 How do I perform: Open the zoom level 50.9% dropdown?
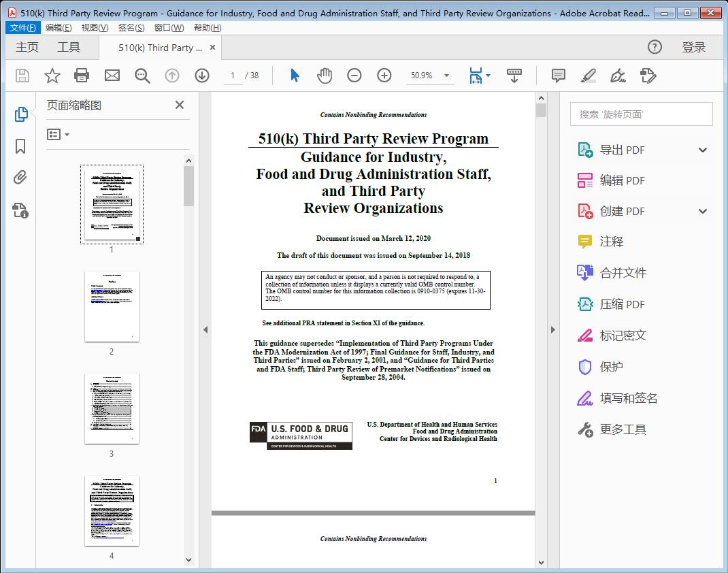(x=430, y=76)
